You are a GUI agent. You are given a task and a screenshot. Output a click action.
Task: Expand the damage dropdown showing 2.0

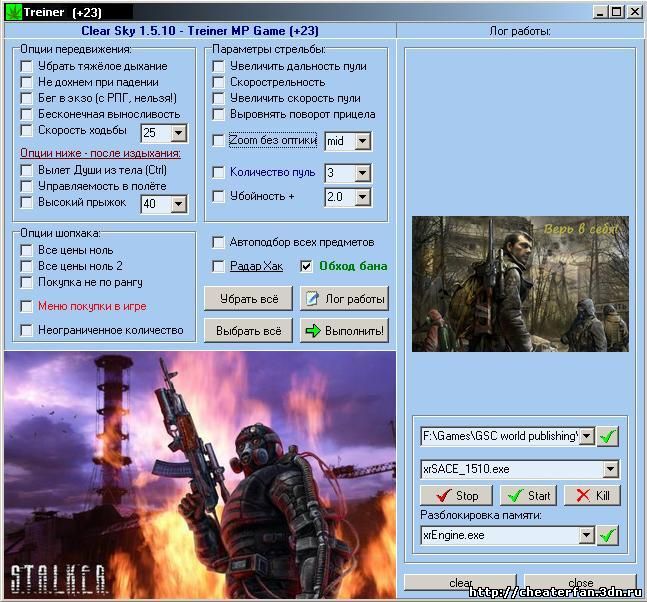(x=362, y=197)
